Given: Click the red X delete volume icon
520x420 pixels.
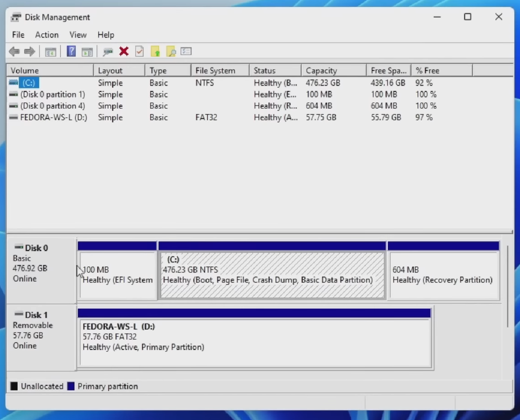Looking at the screenshot, I should (x=124, y=51).
